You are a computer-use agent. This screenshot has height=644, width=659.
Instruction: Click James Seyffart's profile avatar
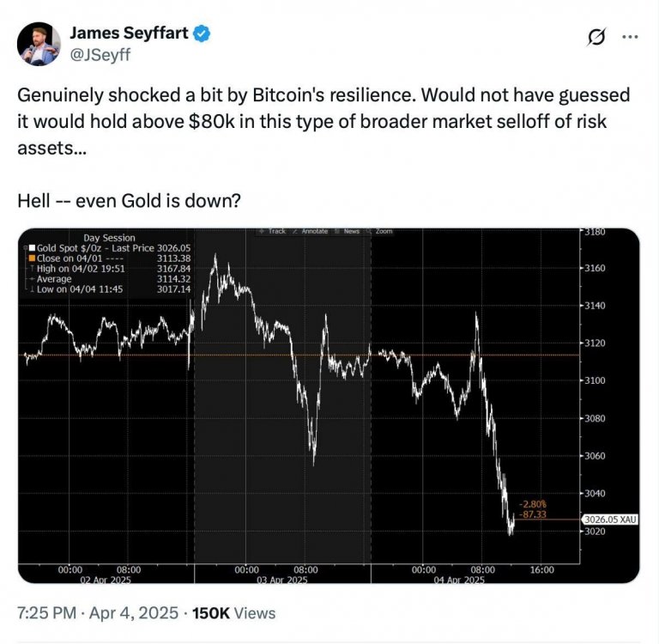(39, 44)
